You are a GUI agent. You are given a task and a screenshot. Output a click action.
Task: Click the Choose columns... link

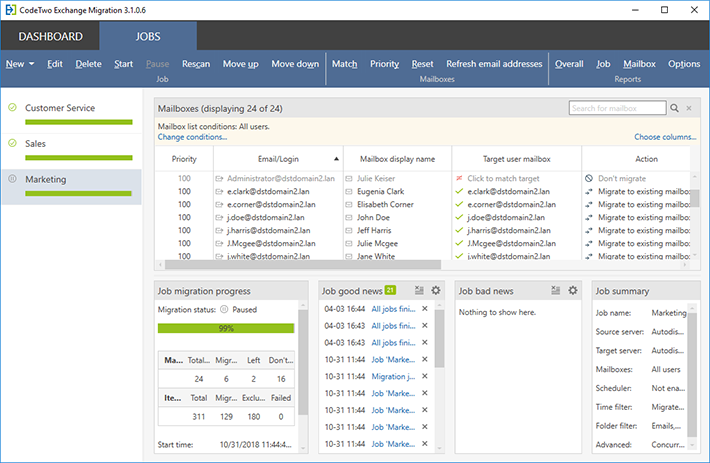(x=665, y=137)
